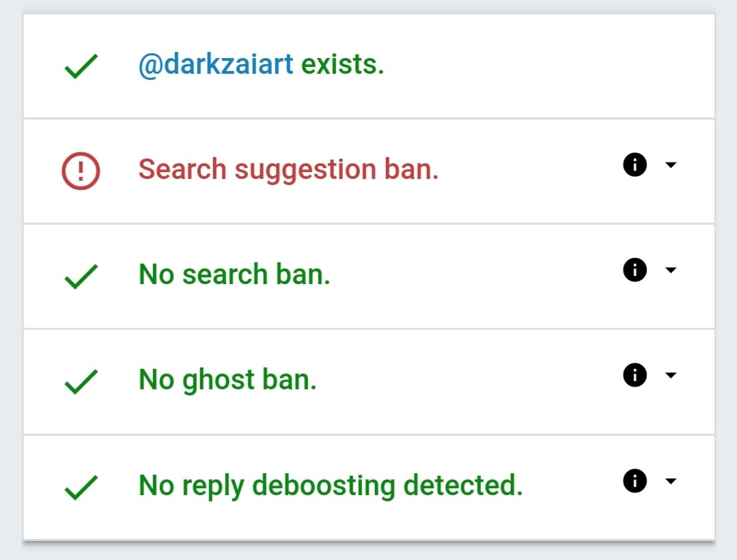Click the red warning icon beside Search suggestion ban
737x560 pixels.
point(81,171)
